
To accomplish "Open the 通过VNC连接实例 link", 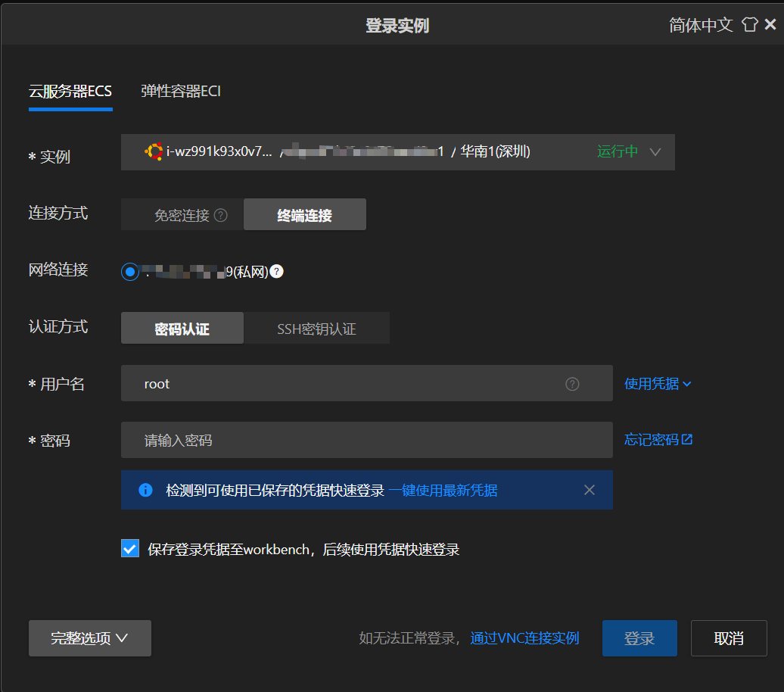I will coord(524,638).
